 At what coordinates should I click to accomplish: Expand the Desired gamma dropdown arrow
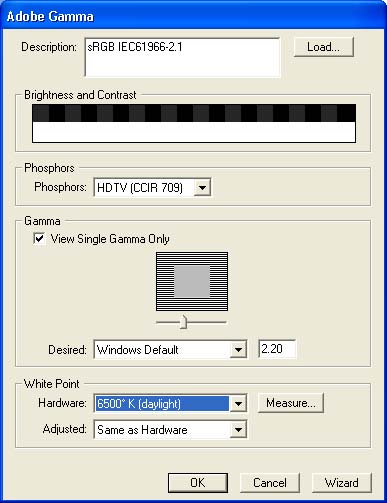coord(238,350)
